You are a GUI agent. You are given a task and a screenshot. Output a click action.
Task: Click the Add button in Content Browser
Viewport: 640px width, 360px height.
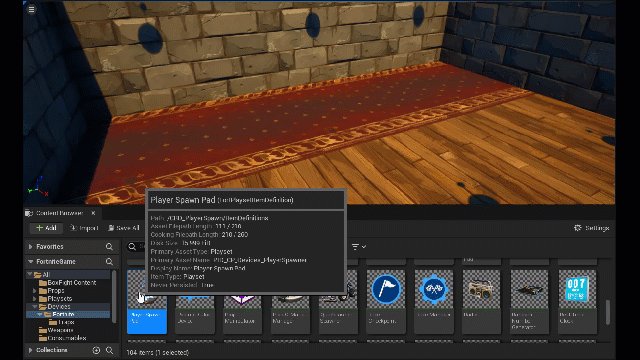46,228
